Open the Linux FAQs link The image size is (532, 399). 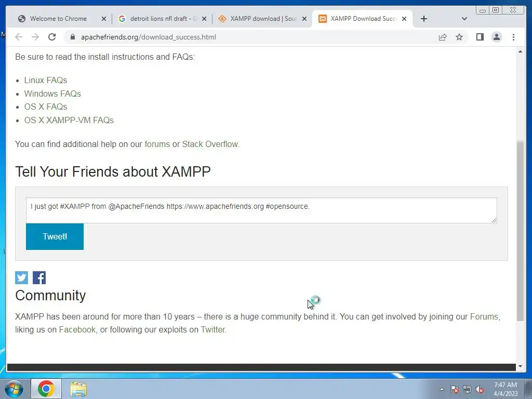pos(46,80)
